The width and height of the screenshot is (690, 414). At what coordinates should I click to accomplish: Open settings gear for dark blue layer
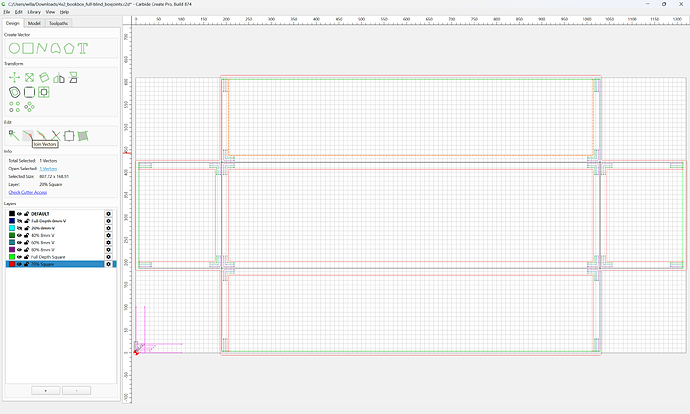tap(108, 221)
